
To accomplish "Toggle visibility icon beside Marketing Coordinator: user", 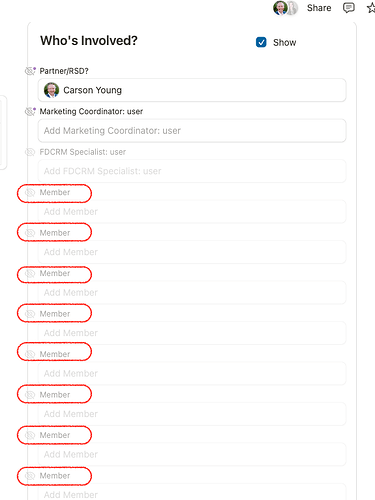I will [30, 111].
